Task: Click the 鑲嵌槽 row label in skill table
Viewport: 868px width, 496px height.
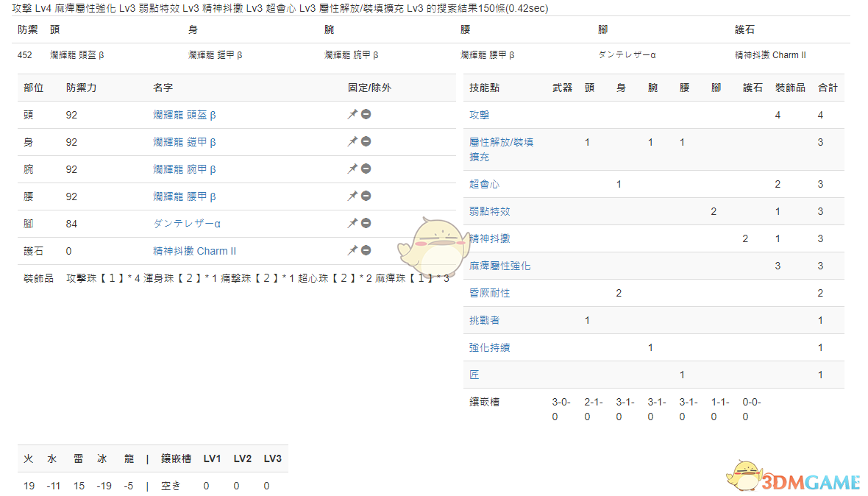Action: 484,402
